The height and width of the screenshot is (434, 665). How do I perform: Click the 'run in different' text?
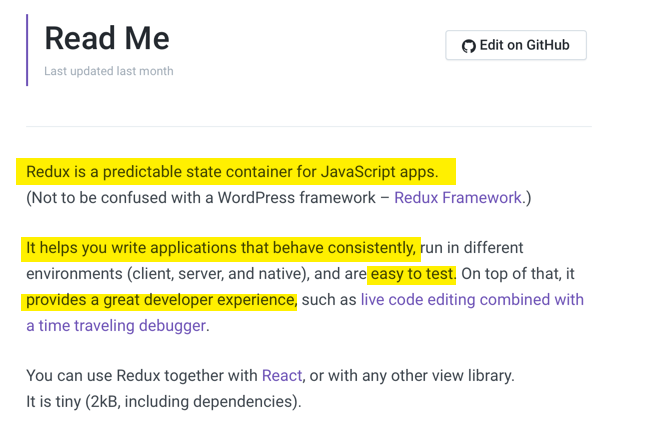[x=472, y=248]
